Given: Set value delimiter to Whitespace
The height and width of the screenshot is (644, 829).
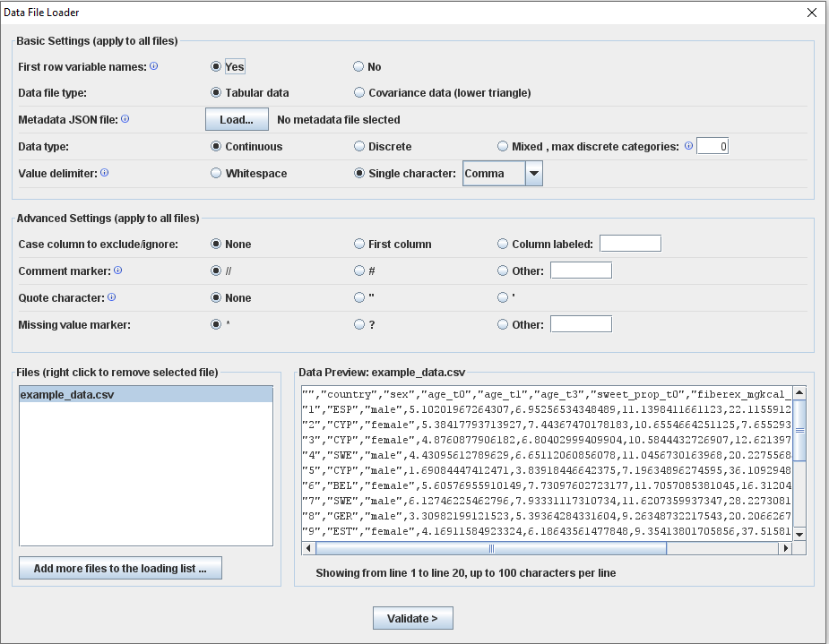Looking at the screenshot, I should tap(216, 173).
